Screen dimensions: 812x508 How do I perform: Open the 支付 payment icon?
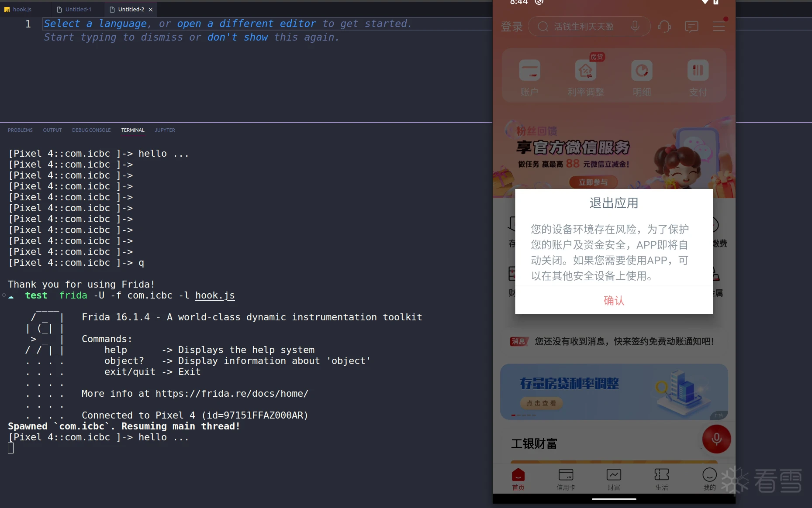click(x=698, y=78)
